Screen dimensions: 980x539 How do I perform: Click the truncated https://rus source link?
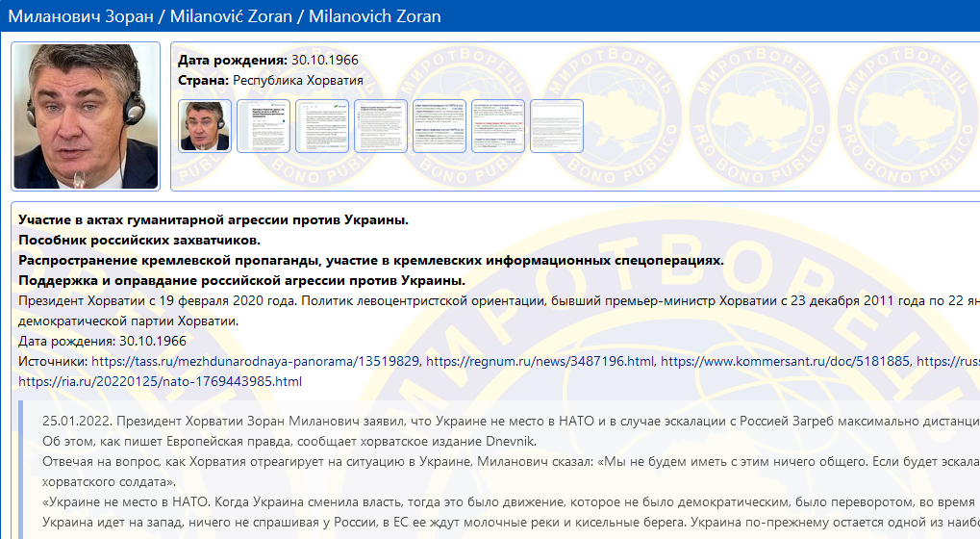(946, 362)
